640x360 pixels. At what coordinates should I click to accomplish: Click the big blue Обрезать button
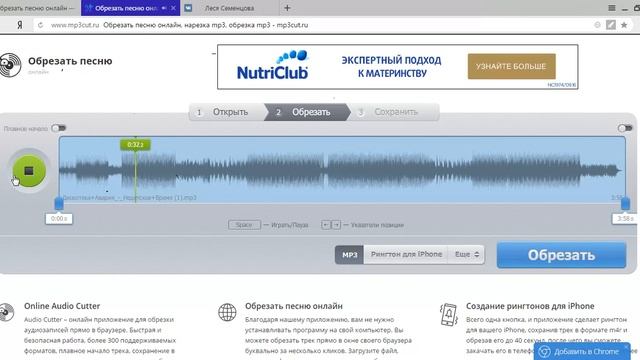pos(561,255)
